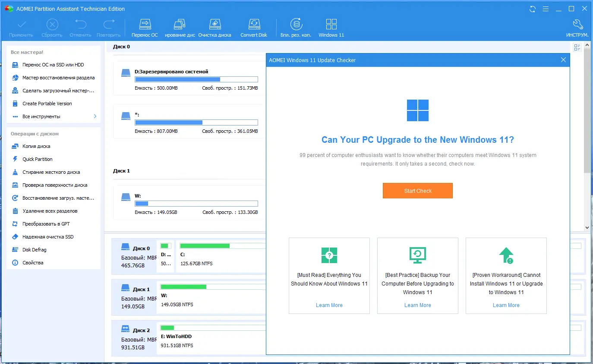Image resolution: width=593 pixels, height=364 pixels.
Task: Select Диск 1 149.05GB block in disk map
Action: click(134, 298)
